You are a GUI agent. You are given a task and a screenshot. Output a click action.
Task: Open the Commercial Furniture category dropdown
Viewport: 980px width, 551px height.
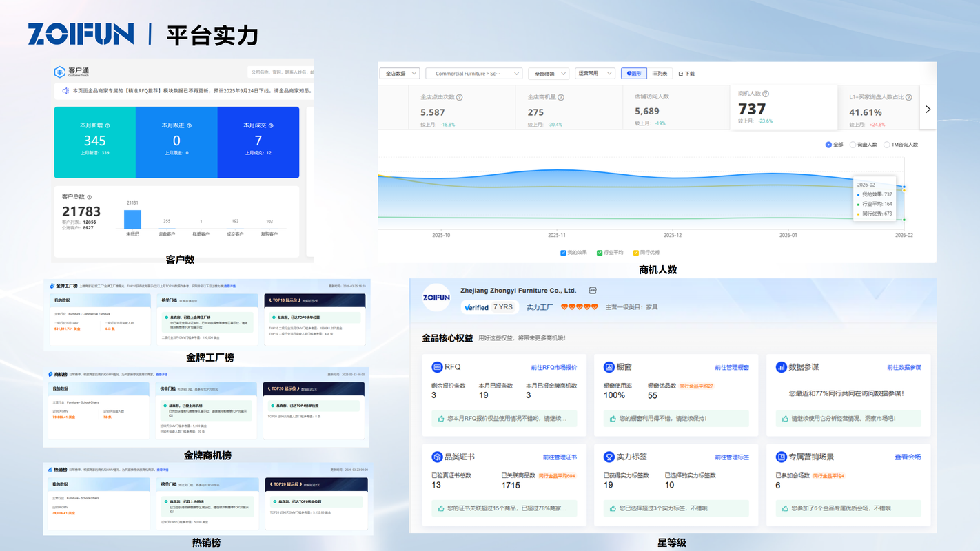474,73
